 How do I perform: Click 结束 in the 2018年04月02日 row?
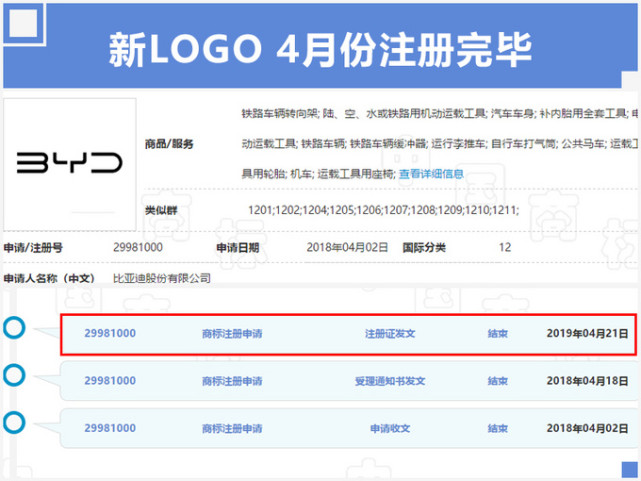pyautogui.click(x=498, y=429)
